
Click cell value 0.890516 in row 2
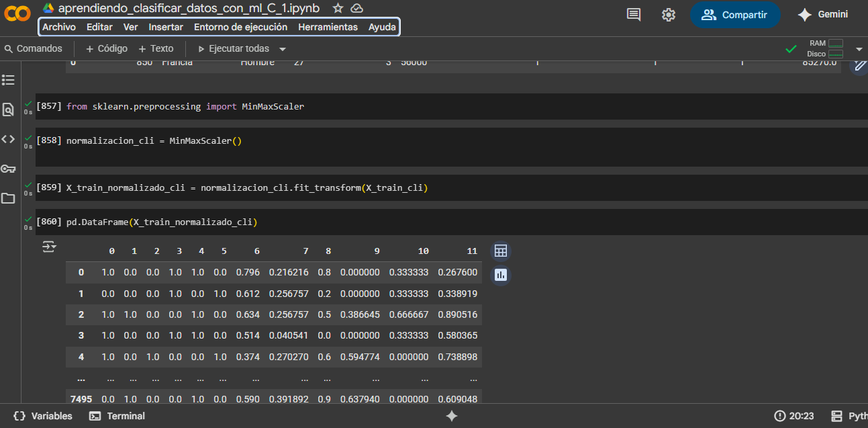(x=458, y=314)
